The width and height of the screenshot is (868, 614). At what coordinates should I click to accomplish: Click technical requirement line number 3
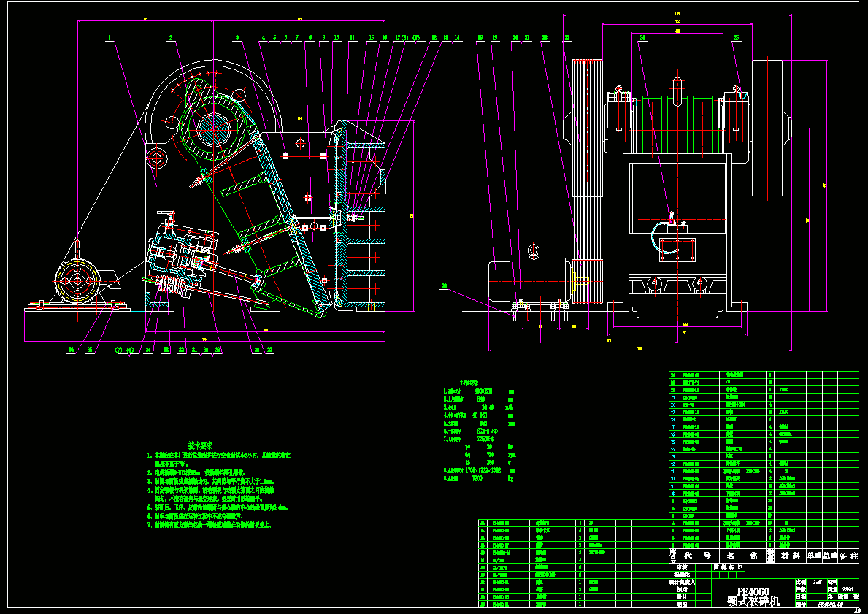tap(211, 482)
